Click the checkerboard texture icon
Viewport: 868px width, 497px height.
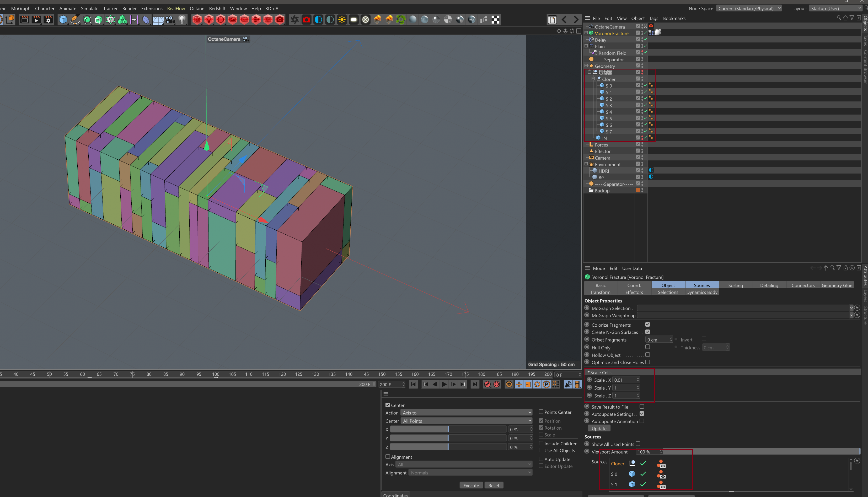(x=495, y=20)
